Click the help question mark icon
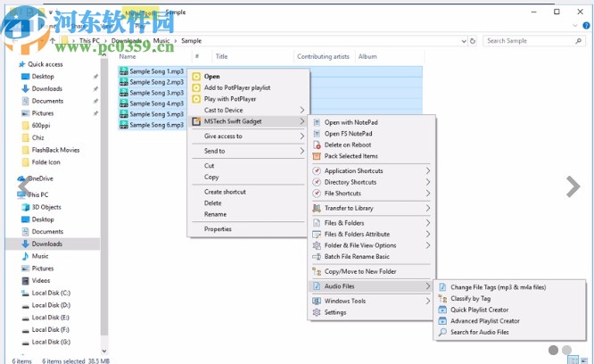This screenshot has width=594, height=364. 586,26
